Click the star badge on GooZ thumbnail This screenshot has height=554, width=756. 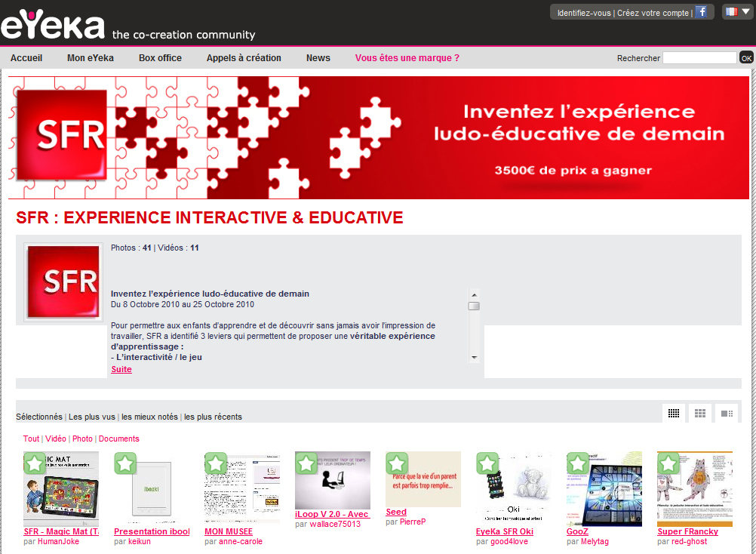(578, 463)
